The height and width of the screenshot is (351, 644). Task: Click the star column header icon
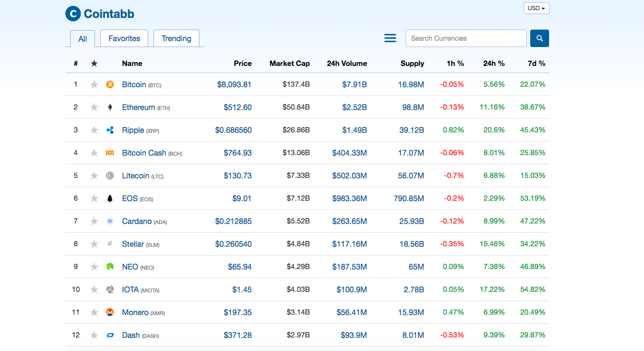click(x=94, y=64)
